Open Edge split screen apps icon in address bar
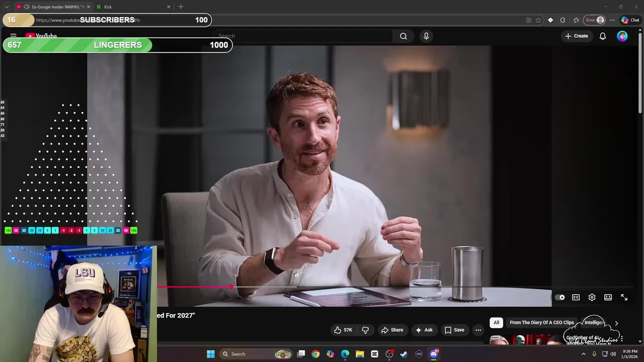This screenshot has width=644, height=362. (x=529, y=20)
